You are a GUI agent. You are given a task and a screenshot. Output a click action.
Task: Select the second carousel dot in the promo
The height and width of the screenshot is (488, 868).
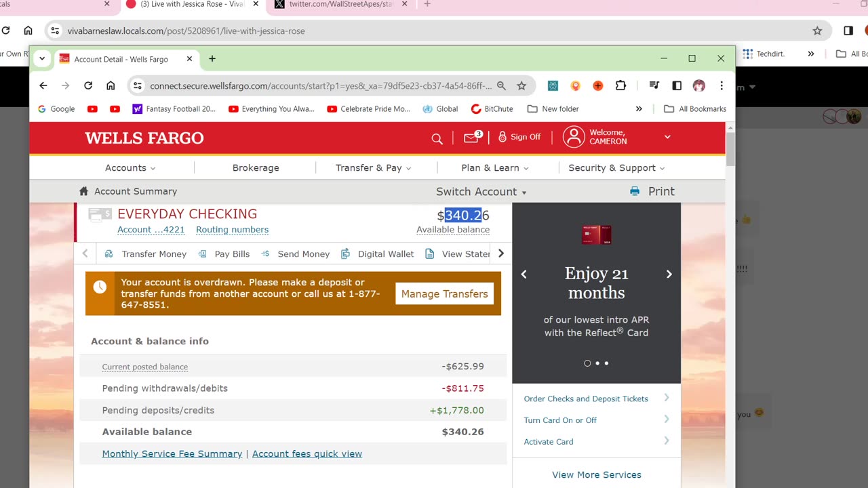(597, 363)
